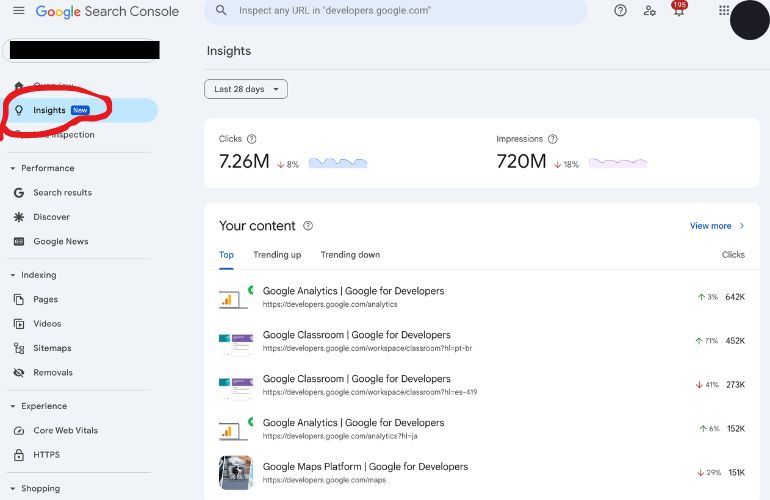Click the View more chevron arrow
This screenshot has height=500, width=770.
tap(742, 226)
